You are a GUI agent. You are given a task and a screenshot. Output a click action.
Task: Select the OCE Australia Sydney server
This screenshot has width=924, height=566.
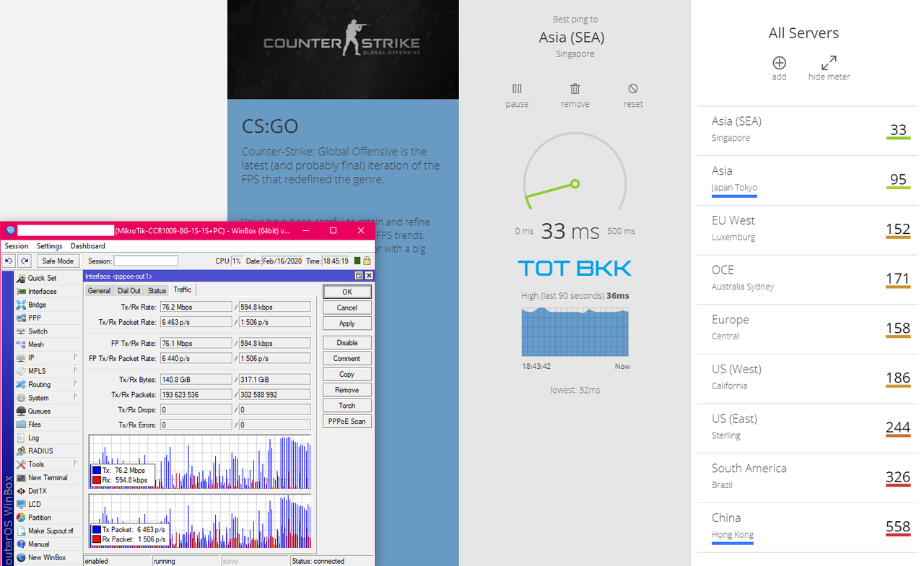(x=807, y=279)
